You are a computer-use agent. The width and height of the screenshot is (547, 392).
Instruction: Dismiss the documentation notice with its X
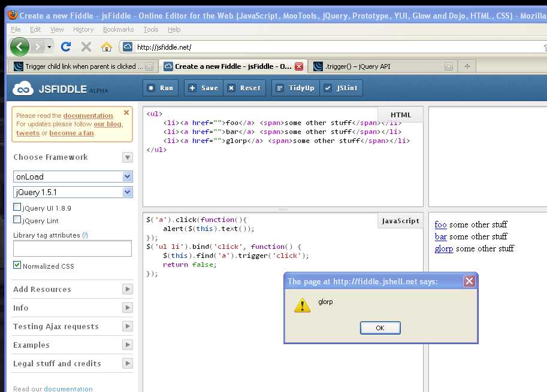126,113
